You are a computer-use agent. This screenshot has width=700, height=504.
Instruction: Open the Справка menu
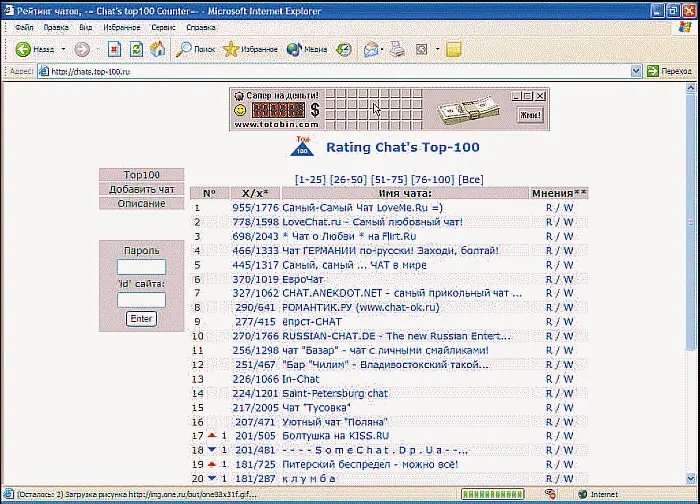(201, 28)
